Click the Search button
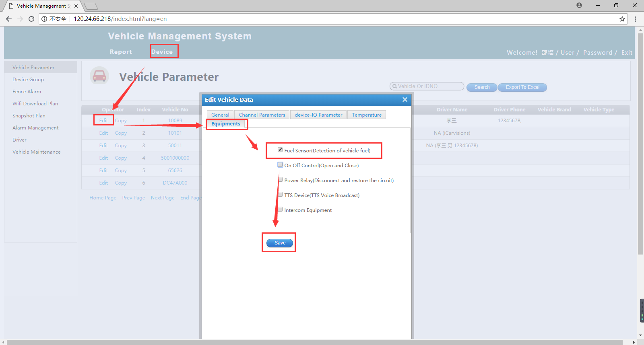This screenshot has height=345, width=644. [x=482, y=87]
